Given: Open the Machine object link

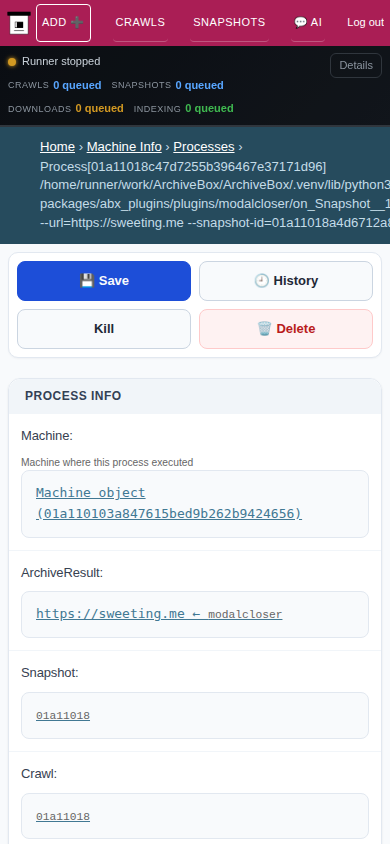Looking at the screenshot, I should click(x=169, y=503).
